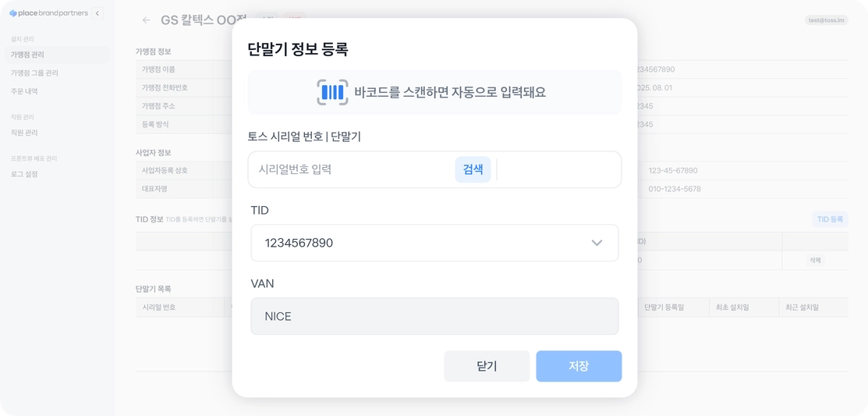The image size is (868, 416).
Task: Click the back arrow next to GS 칼텍스
Action: pyautogui.click(x=146, y=20)
